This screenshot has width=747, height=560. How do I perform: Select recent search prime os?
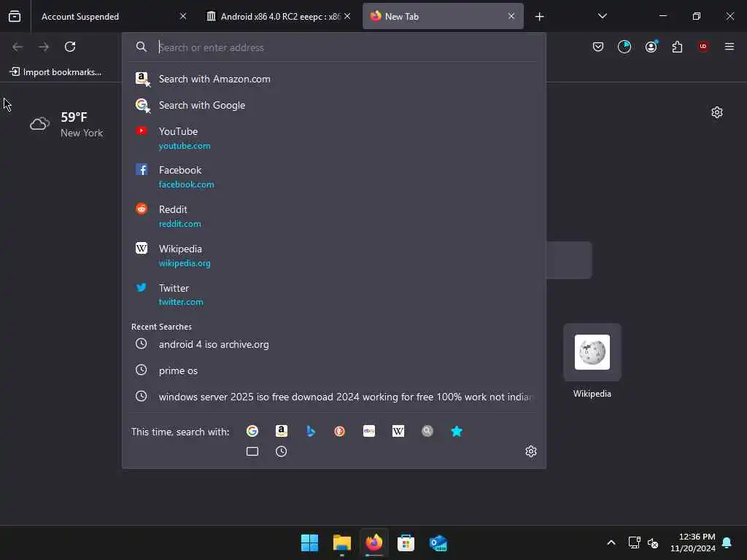click(333, 370)
